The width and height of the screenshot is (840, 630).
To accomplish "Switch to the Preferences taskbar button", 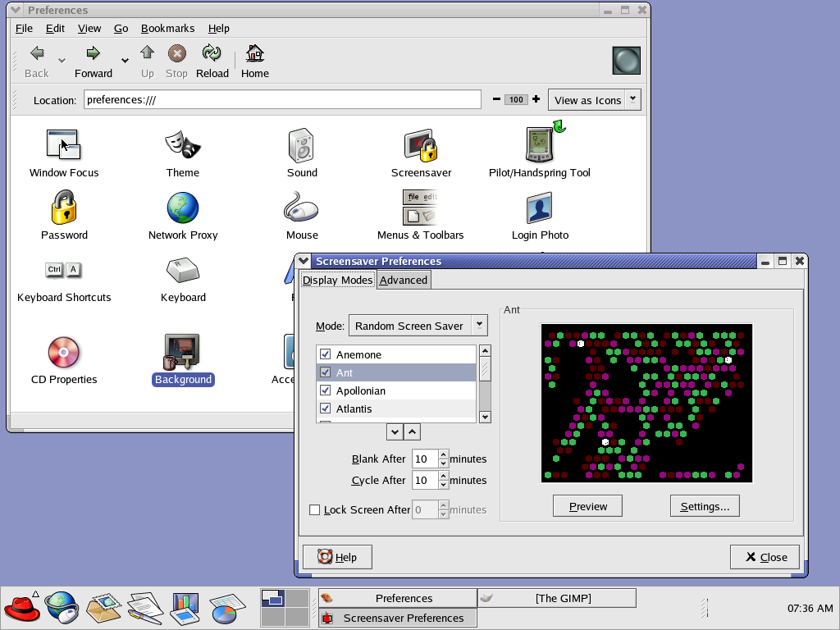I will [x=398, y=598].
